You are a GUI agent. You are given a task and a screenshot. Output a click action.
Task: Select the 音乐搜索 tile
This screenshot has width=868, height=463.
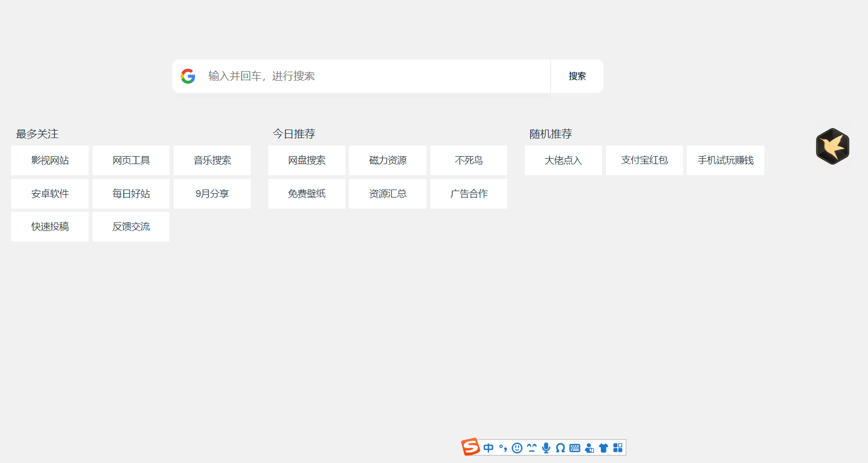pos(212,160)
